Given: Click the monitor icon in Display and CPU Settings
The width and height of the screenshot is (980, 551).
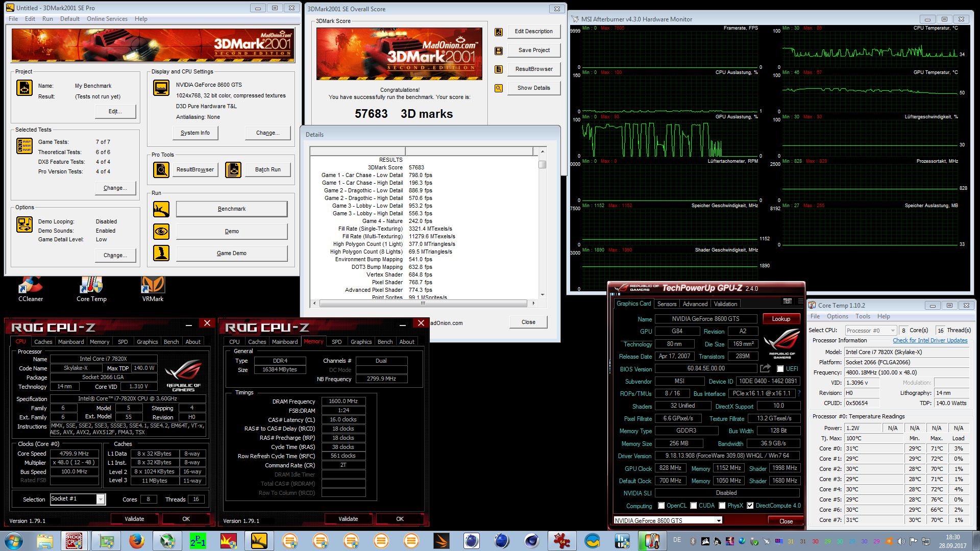Looking at the screenshot, I should click(x=161, y=88).
